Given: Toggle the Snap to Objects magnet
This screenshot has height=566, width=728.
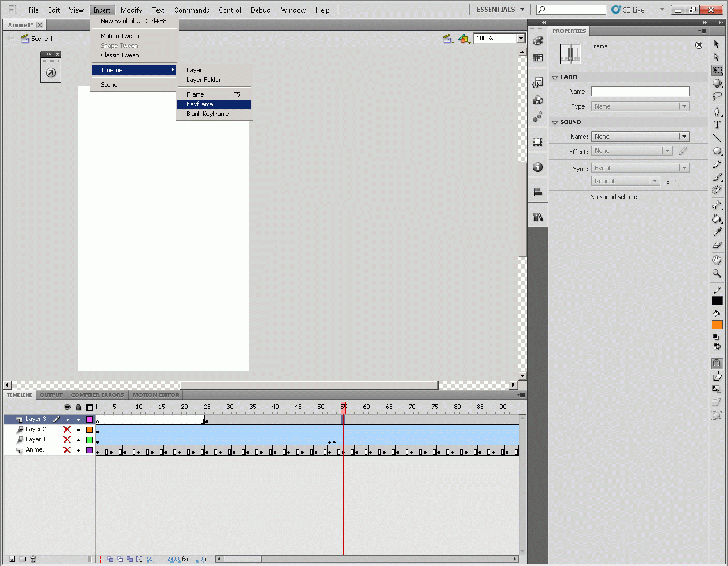Looking at the screenshot, I should (x=717, y=363).
